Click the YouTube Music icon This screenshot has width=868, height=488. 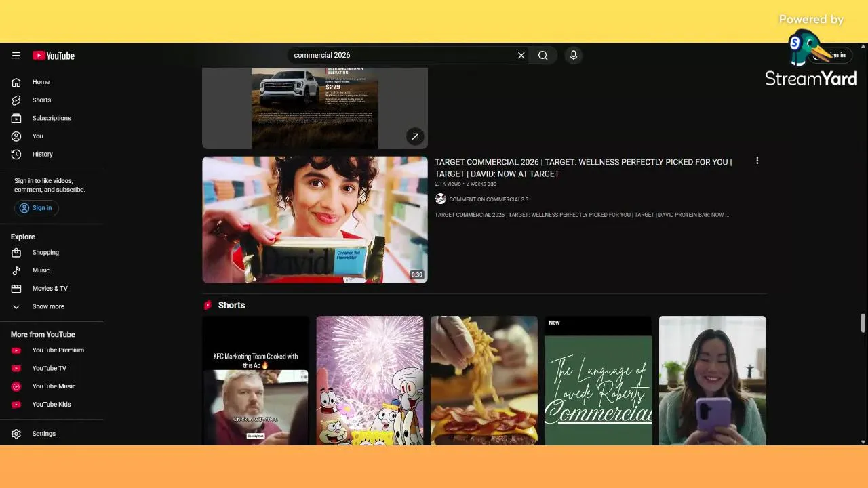(16, 386)
